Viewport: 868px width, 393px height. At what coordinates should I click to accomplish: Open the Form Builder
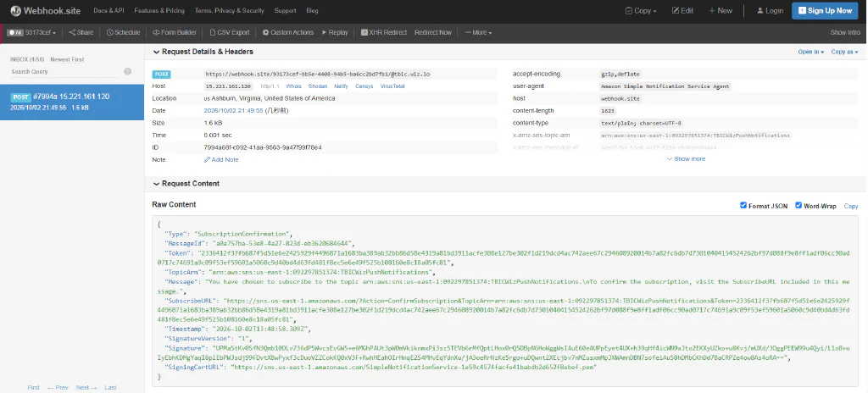point(175,33)
